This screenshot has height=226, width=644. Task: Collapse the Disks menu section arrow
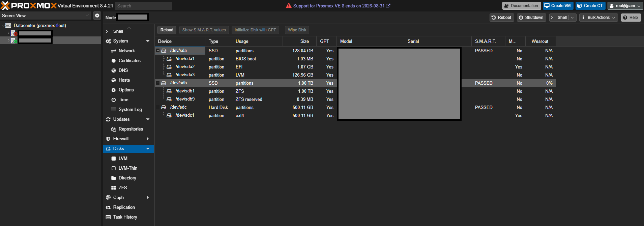coord(148,148)
